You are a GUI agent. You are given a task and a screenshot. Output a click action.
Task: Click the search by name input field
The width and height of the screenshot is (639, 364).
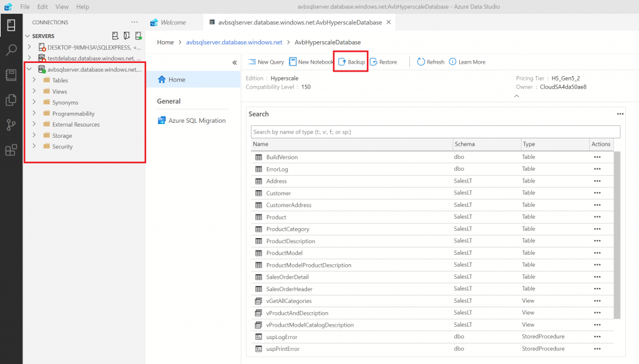pyautogui.click(x=435, y=132)
